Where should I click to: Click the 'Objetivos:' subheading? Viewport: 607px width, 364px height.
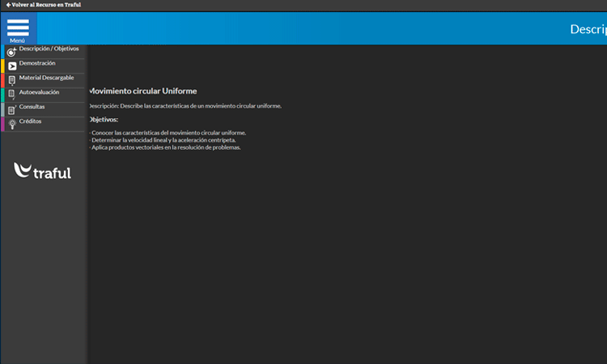click(104, 120)
